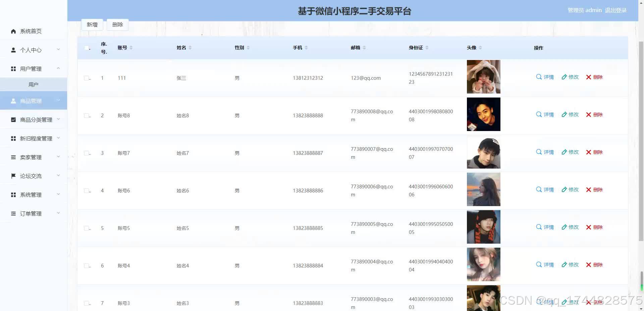The width and height of the screenshot is (644, 311).
Task: Sort table by 身份证 column arrows
Action: pos(427,48)
